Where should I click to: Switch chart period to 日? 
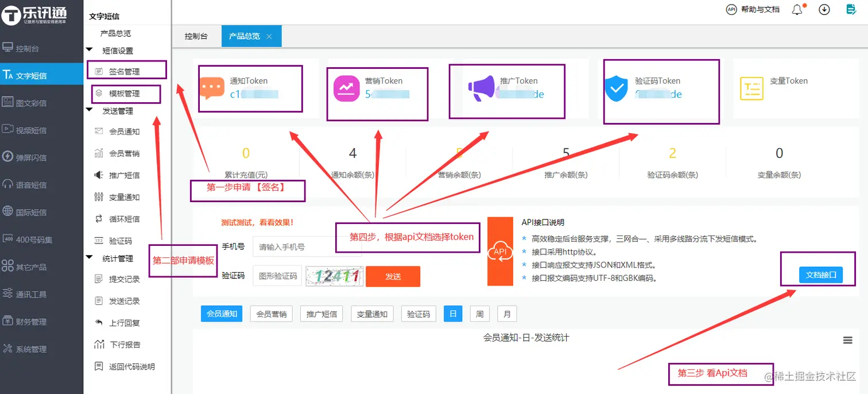pos(453,314)
